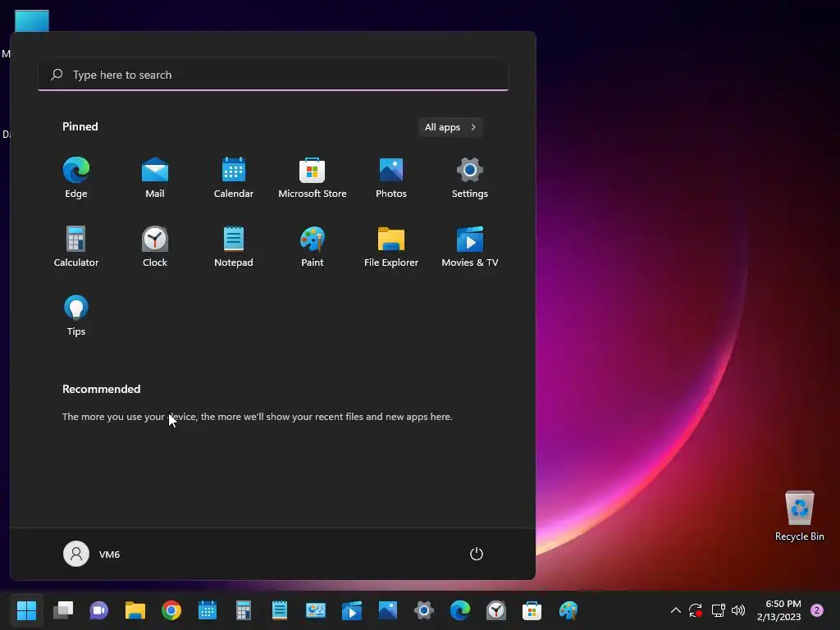Open the 6:50 PM clock and date
The height and width of the screenshot is (630, 840).
[779, 610]
